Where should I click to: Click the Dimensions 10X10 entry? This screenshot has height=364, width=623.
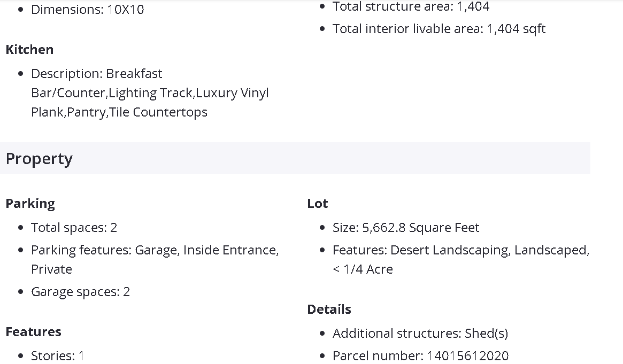tap(87, 10)
